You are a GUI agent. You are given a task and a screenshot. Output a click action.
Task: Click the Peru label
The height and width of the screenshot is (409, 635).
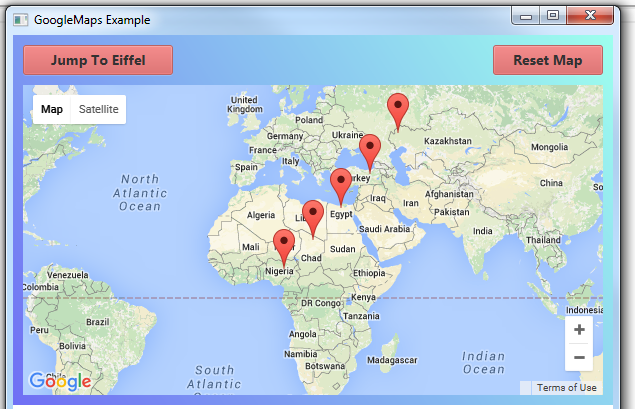39,330
